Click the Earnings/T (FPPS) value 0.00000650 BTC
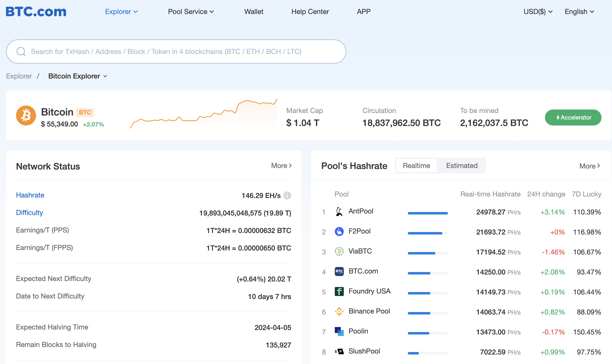 point(249,248)
